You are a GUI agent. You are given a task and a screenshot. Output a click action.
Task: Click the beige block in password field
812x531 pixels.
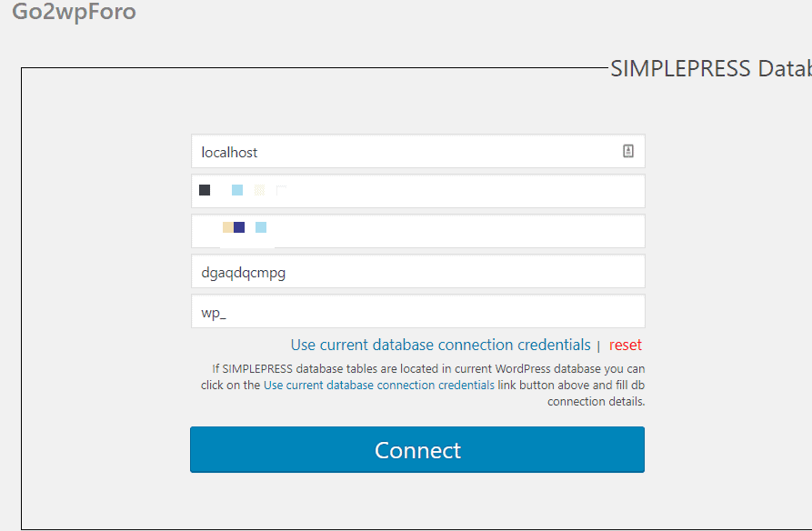(x=228, y=227)
